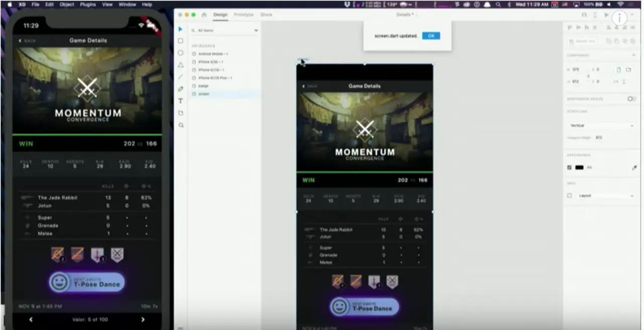The width and height of the screenshot is (644, 330).
Task: Click the mobile device preview icon
Action: (x=595, y=15)
